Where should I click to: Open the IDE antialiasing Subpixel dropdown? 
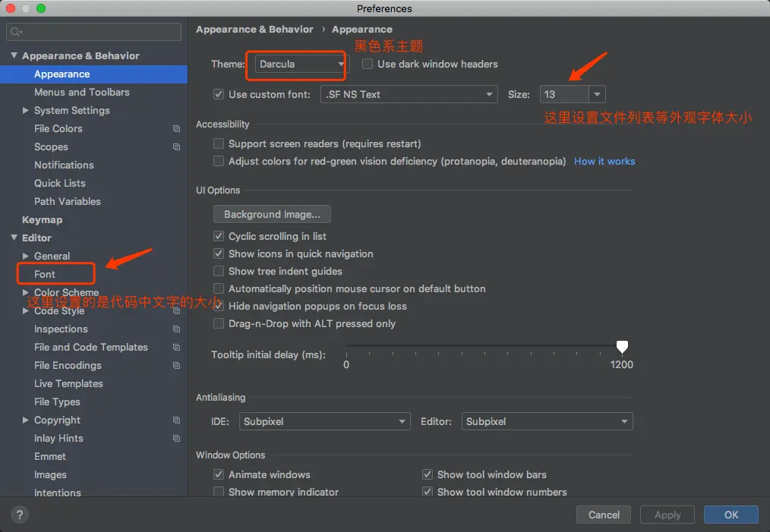tap(324, 421)
